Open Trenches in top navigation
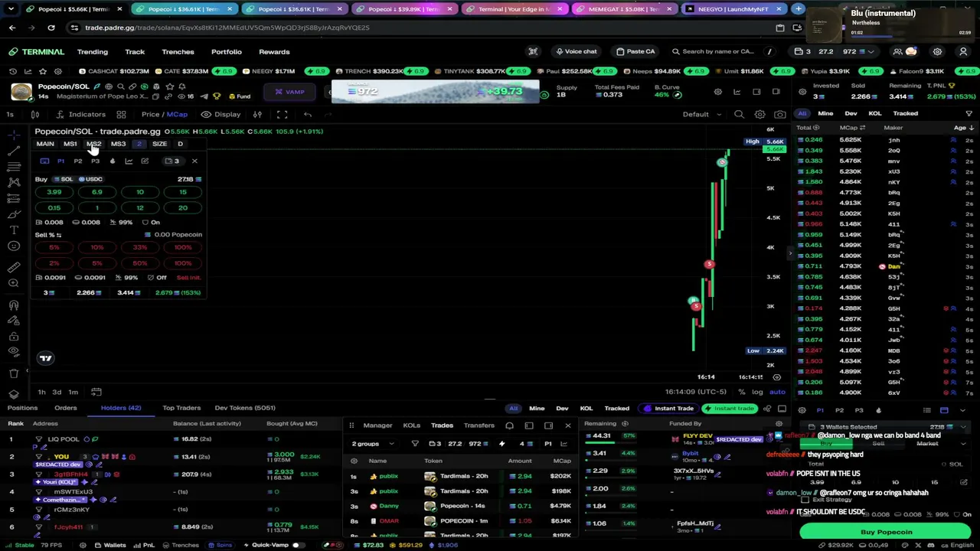 pyautogui.click(x=178, y=51)
